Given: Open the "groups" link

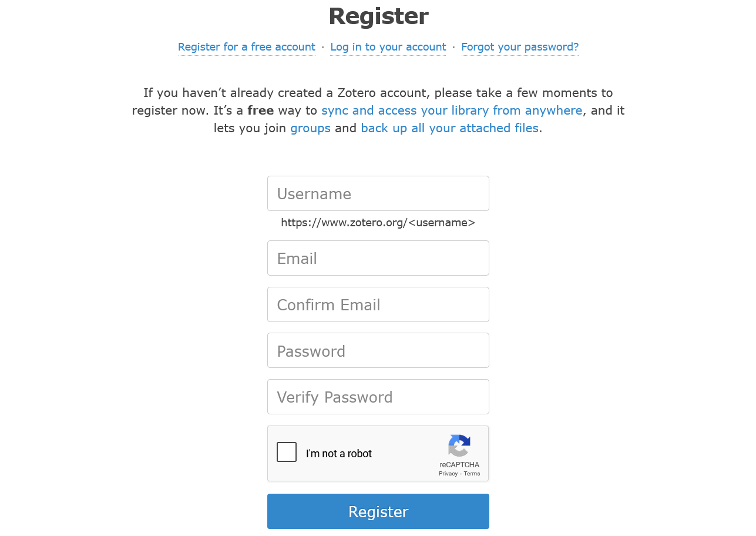Looking at the screenshot, I should point(310,128).
